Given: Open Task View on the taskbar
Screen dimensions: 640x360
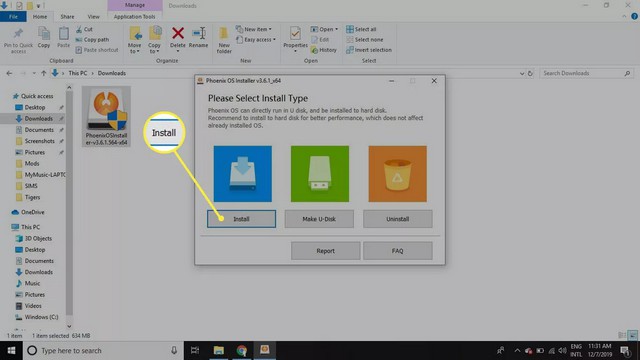Looking at the screenshot, I should coord(195,350).
